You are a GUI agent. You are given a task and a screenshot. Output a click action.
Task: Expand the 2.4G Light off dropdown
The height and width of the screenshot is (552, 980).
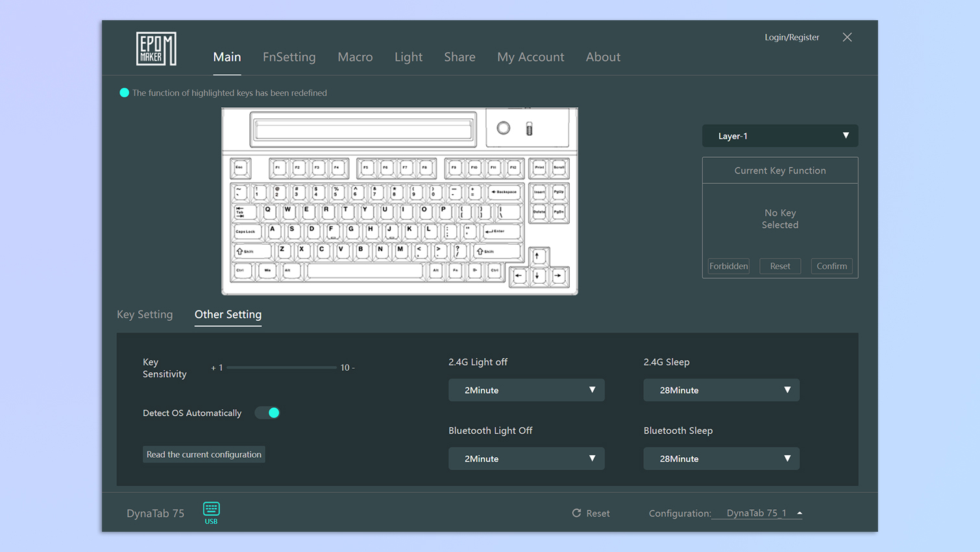click(x=526, y=390)
